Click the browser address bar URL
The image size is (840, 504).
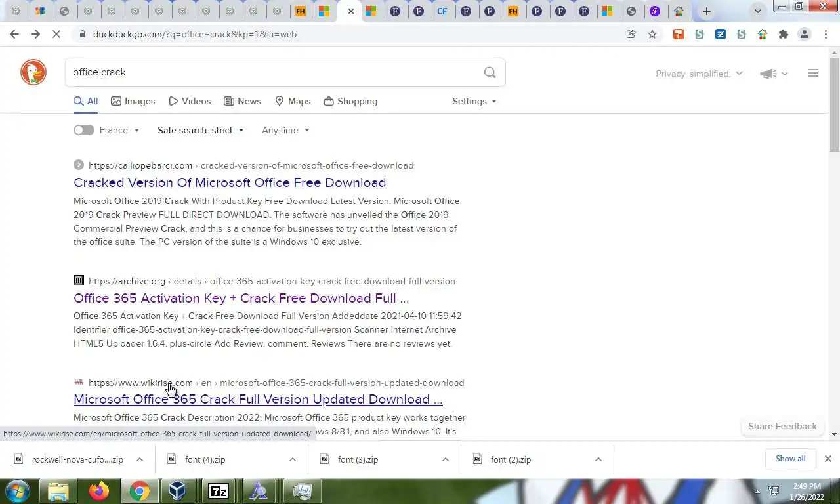click(195, 34)
